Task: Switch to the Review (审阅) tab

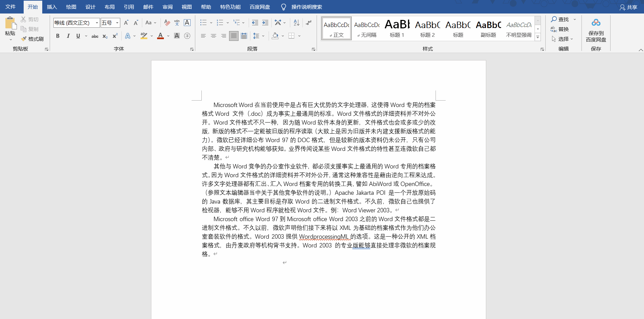Action: click(167, 7)
